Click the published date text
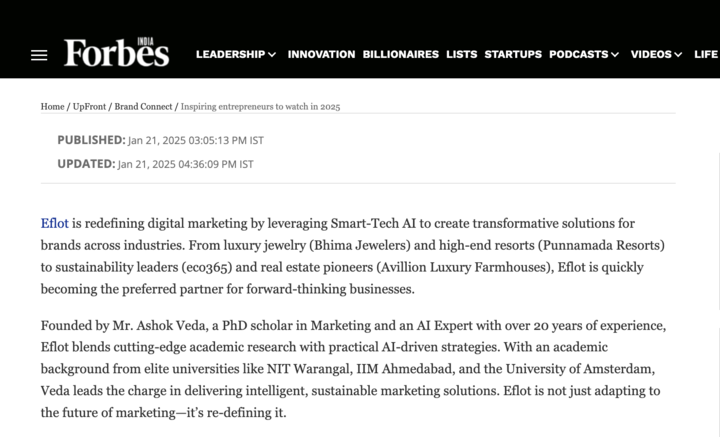This screenshot has height=437, width=720. pos(196,140)
